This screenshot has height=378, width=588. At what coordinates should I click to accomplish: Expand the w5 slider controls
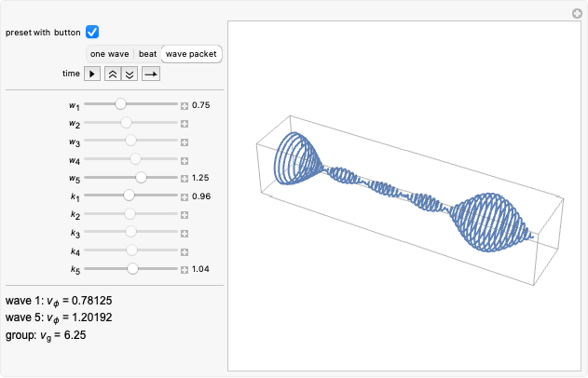coord(185,177)
